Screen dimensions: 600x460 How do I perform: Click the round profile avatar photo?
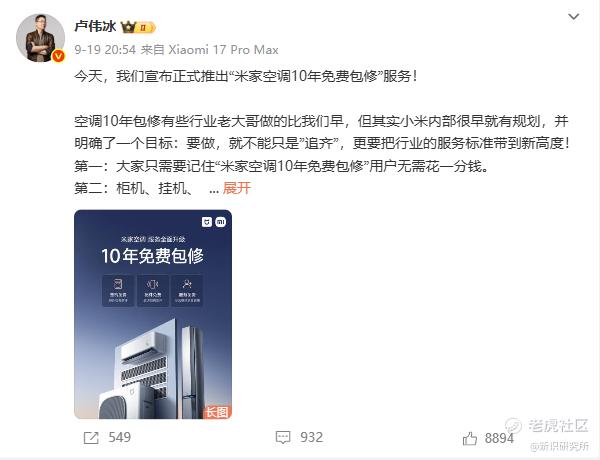[40, 38]
